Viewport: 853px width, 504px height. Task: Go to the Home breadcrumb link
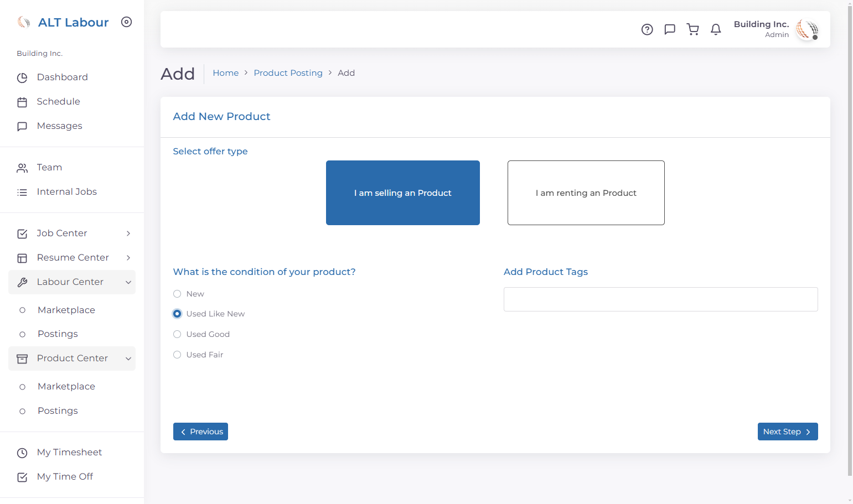[x=226, y=73]
